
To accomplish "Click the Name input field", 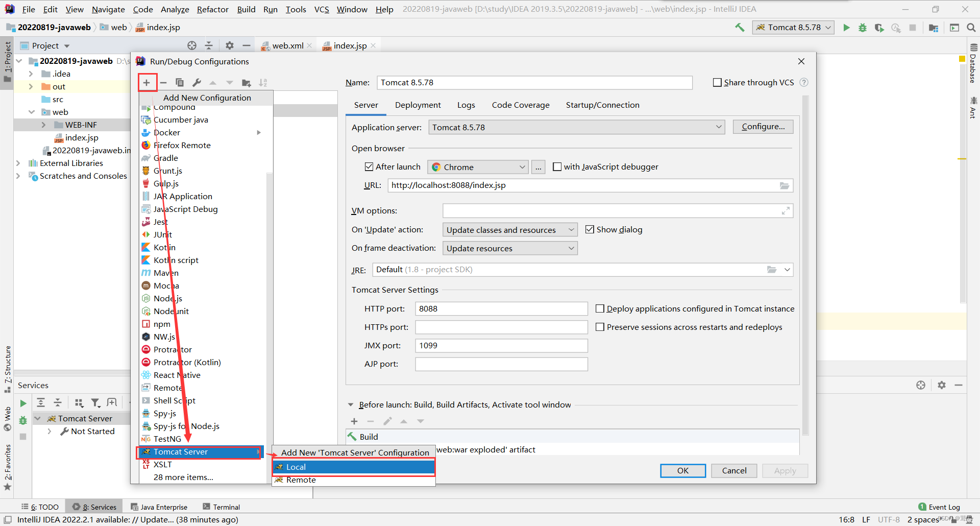I will pyautogui.click(x=534, y=82).
